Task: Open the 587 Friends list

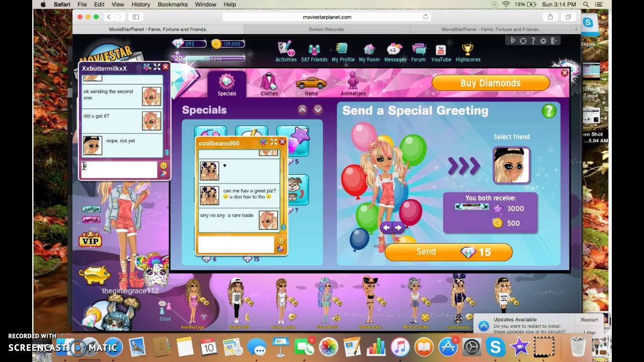Action: click(314, 52)
